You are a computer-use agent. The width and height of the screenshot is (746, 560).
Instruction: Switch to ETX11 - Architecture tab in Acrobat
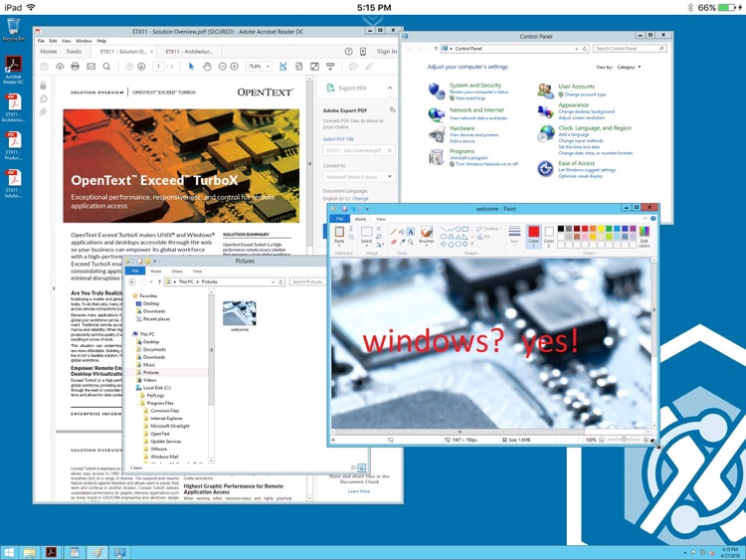[x=186, y=52]
